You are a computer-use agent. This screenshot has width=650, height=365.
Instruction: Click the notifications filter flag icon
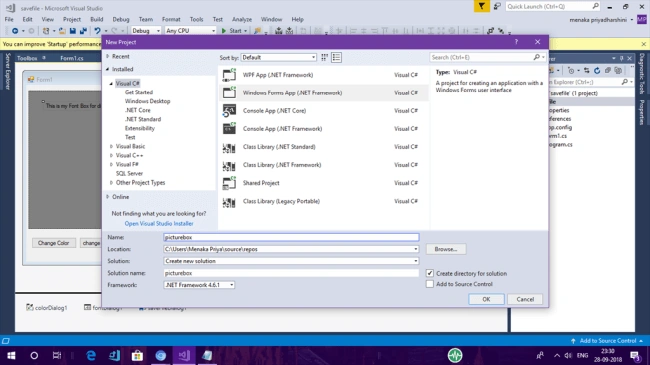481,6
